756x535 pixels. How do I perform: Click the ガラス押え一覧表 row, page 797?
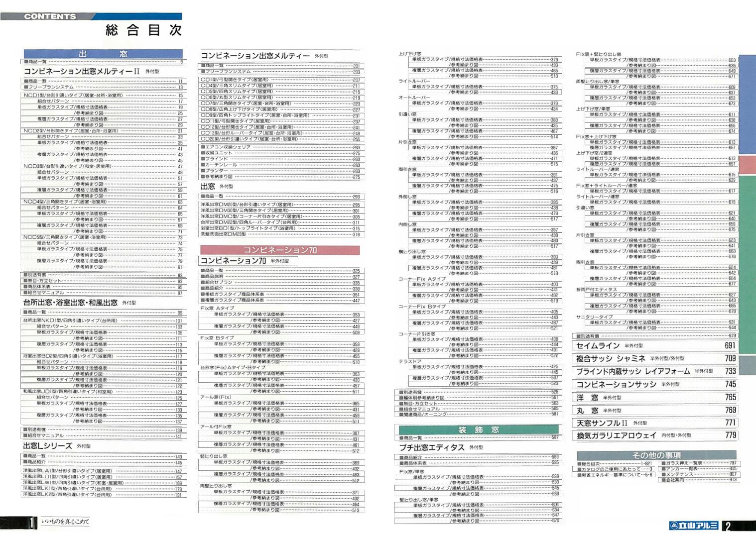click(699, 463)
